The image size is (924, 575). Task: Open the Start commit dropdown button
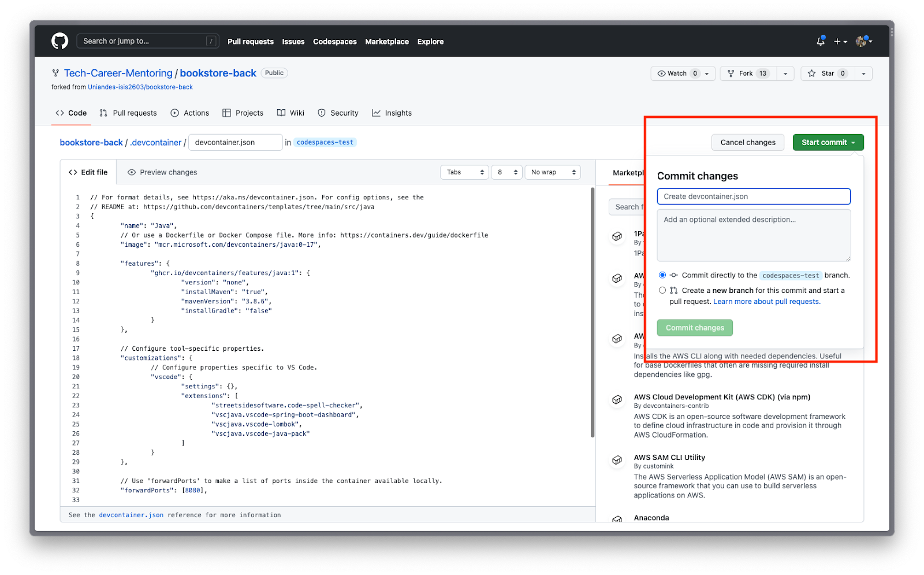[828, 142]
